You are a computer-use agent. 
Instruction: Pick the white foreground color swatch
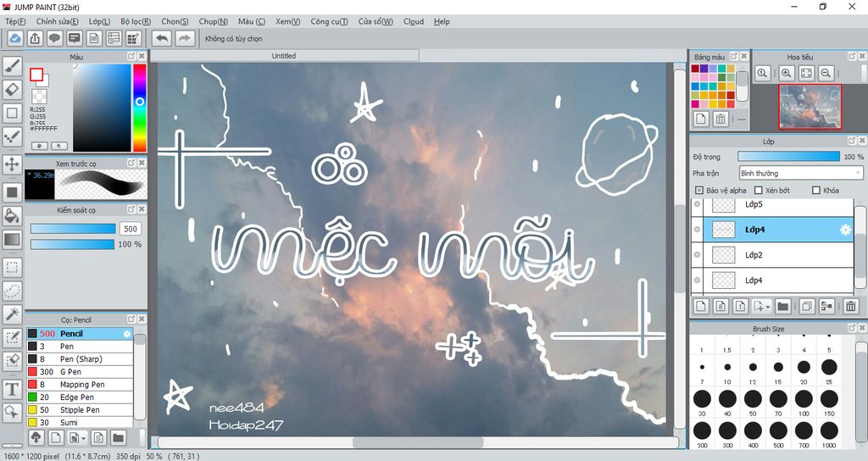click(x=36, y=75)
